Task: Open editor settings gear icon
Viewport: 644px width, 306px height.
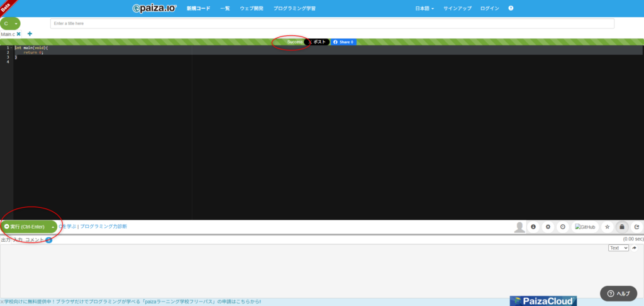Action: click(x=548, y=227)
